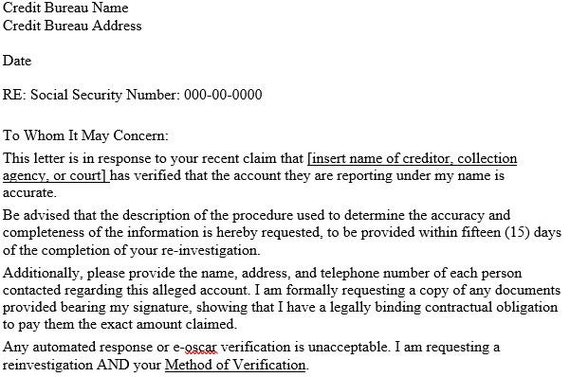570x377 pixels.
Task: Click the misspelled word 'e-oscar'
Action: coord(195,347)
